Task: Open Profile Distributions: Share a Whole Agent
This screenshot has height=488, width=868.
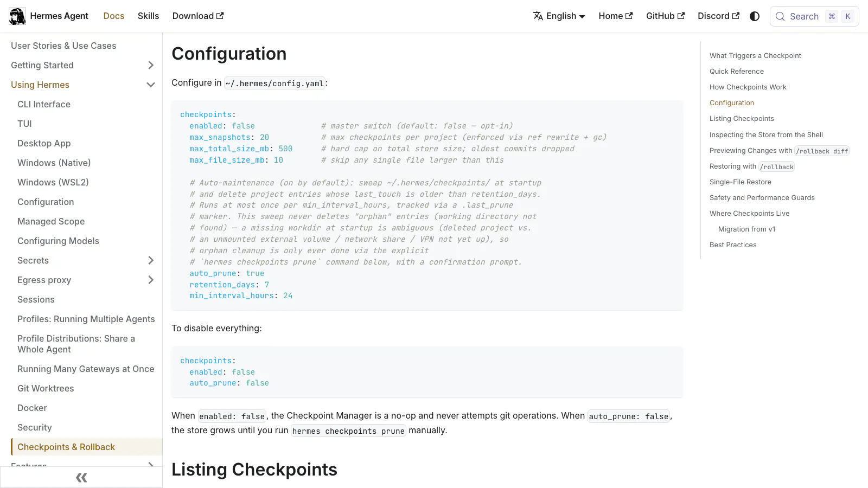Action: coord(76,344)
